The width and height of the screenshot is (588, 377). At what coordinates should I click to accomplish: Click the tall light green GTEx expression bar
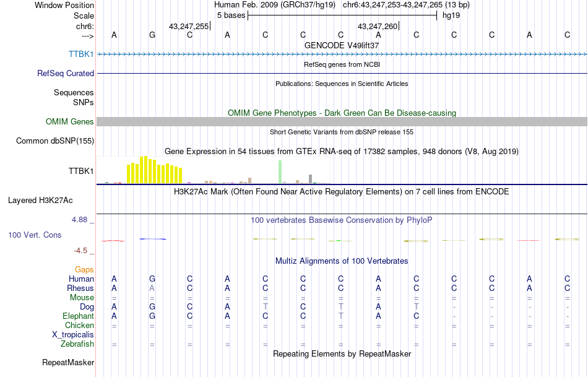click(280, 172)
